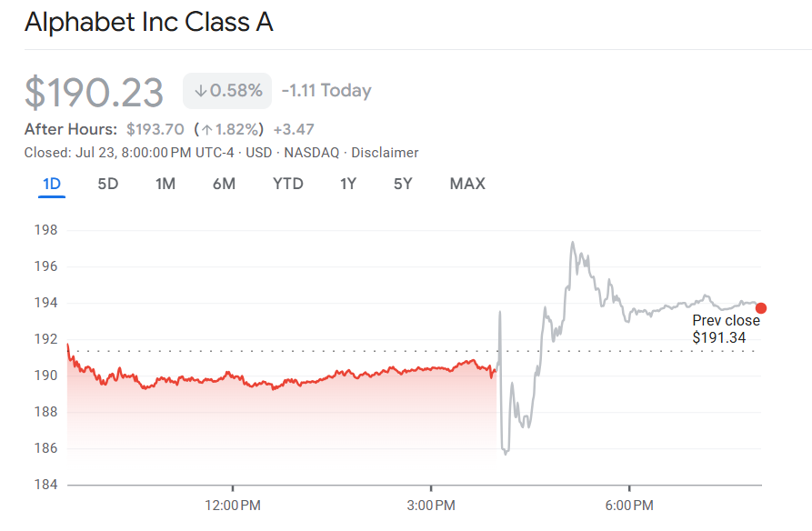Select the 1D time range tab

52,184
